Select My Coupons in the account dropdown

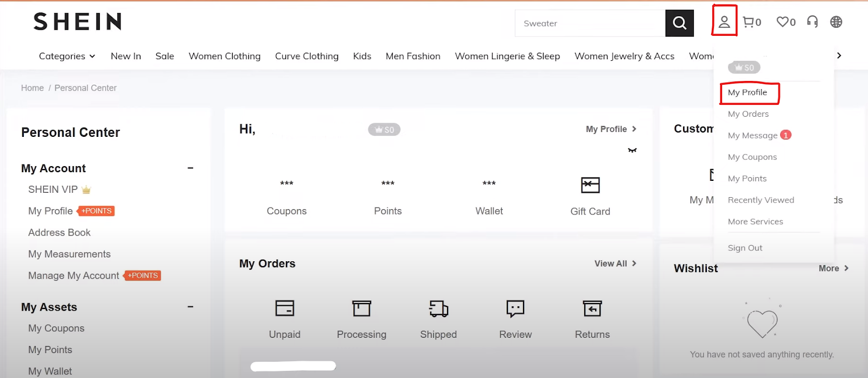tap(752, 157)
